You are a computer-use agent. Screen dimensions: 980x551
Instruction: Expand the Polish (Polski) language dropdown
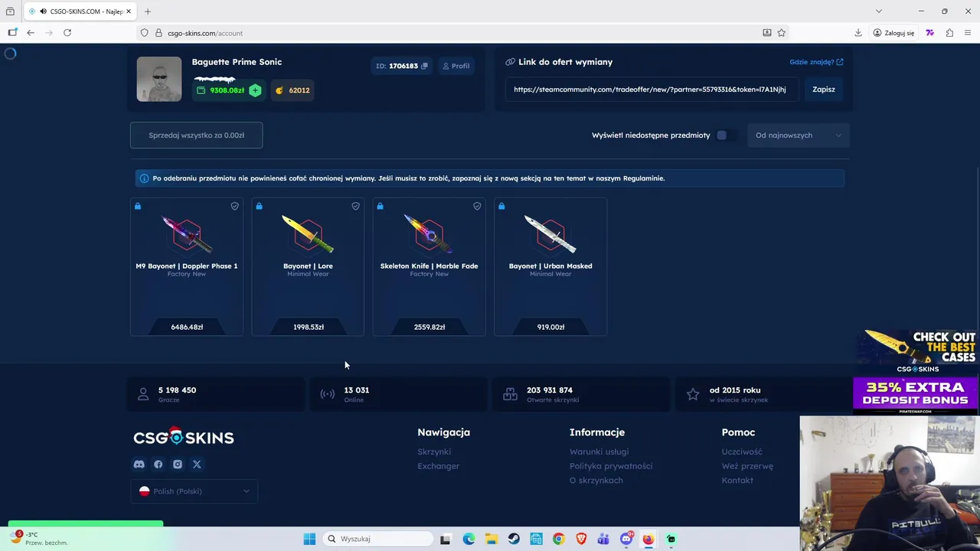click(194, 491)
